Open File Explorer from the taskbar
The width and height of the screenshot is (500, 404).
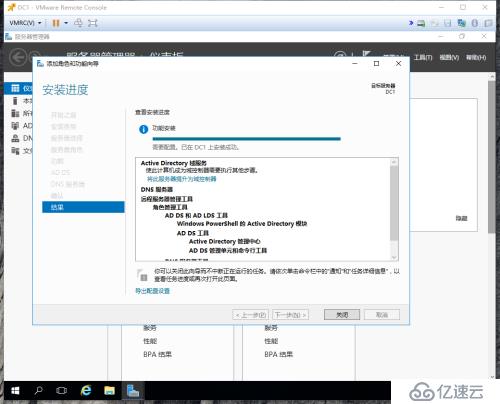109,391
